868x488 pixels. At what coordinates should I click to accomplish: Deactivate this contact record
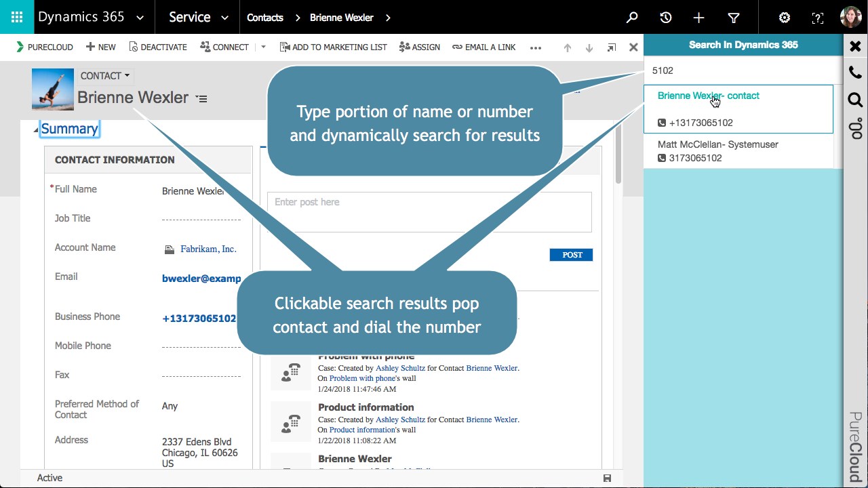click(158, 47)
